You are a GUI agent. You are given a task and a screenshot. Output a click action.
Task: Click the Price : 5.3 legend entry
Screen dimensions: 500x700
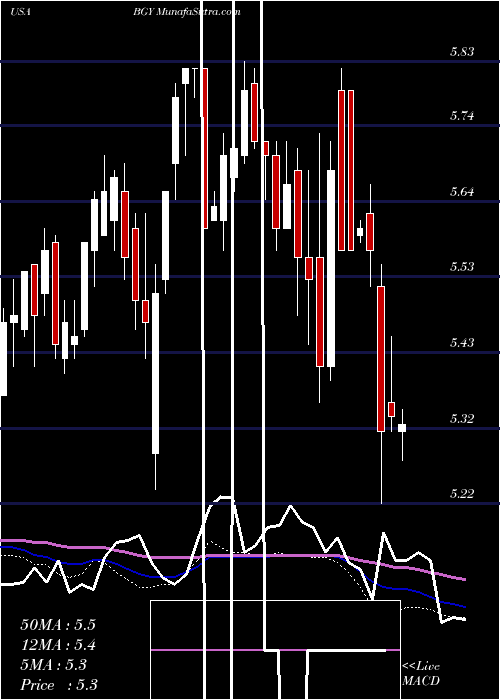59,685
